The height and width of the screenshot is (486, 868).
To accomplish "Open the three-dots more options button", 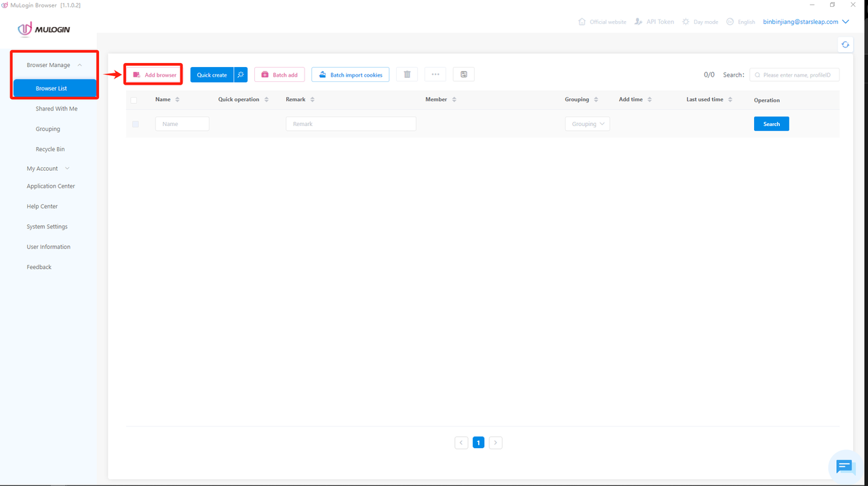I will pyautogui.click(x=435, y=75).
